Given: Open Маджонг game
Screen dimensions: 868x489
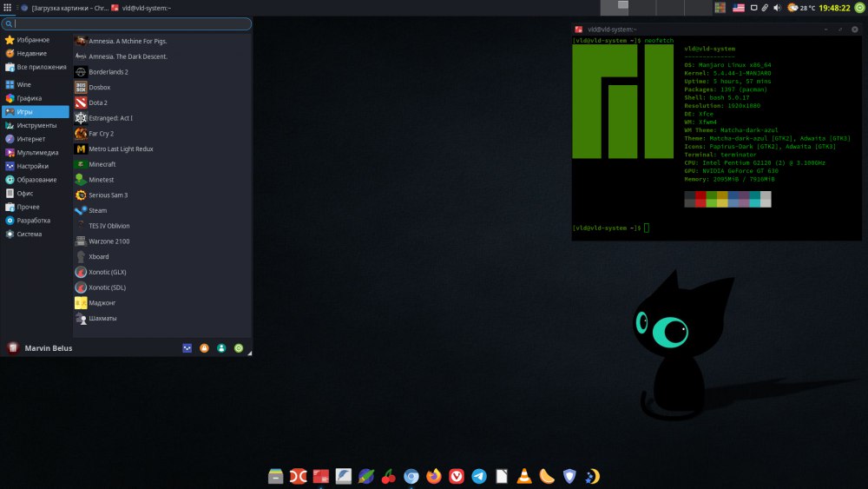Looking at the screenshot, I should [162, 303].
